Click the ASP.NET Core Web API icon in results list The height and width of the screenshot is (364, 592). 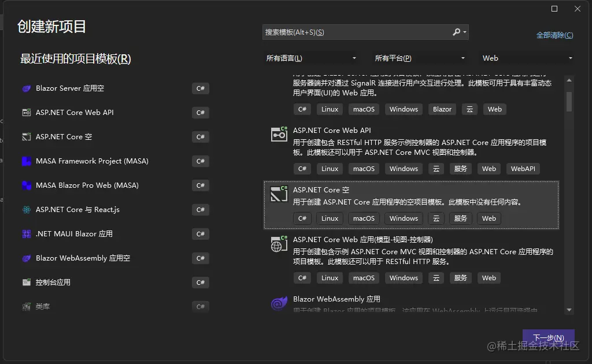click(x=279, y=134)
